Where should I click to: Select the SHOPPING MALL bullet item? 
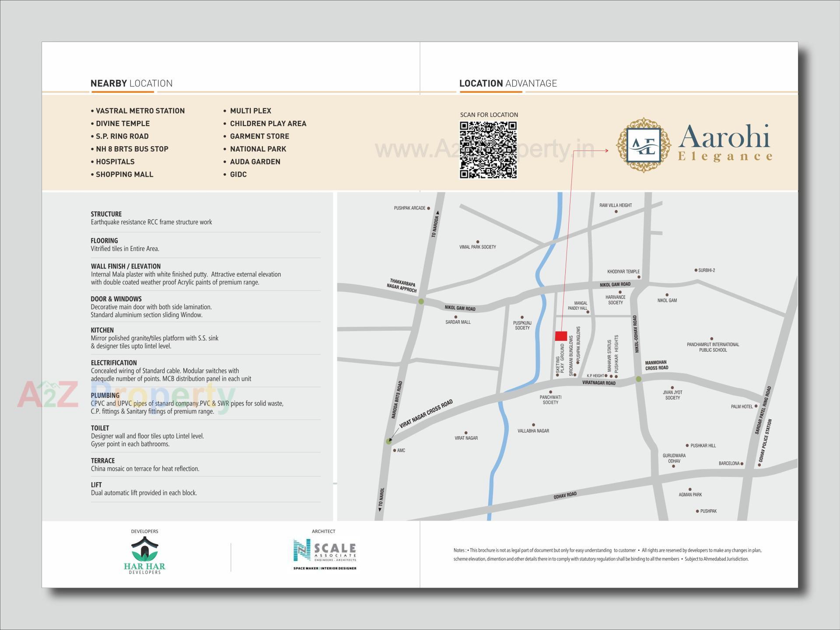[x=125, y=174]
